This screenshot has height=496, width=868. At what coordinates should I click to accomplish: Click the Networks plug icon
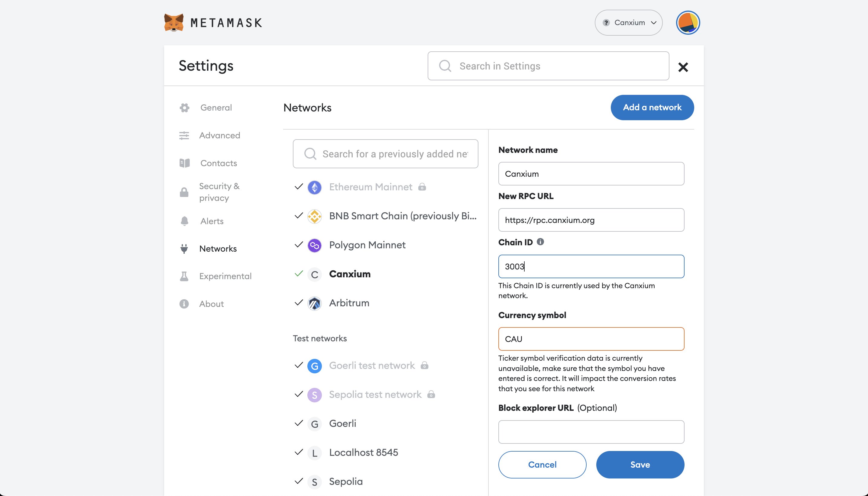tap(184, 249)
